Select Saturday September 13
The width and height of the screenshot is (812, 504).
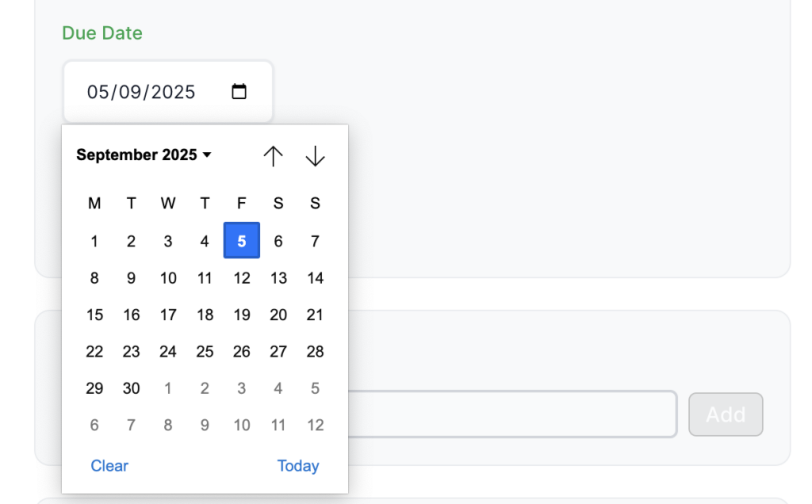click(278, 278)
